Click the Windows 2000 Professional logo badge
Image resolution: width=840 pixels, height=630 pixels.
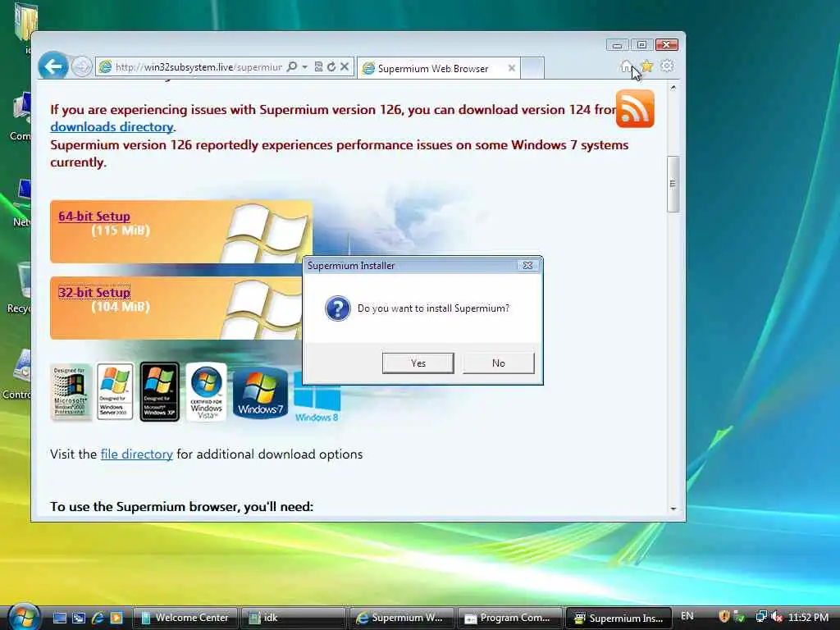(71, 391)
